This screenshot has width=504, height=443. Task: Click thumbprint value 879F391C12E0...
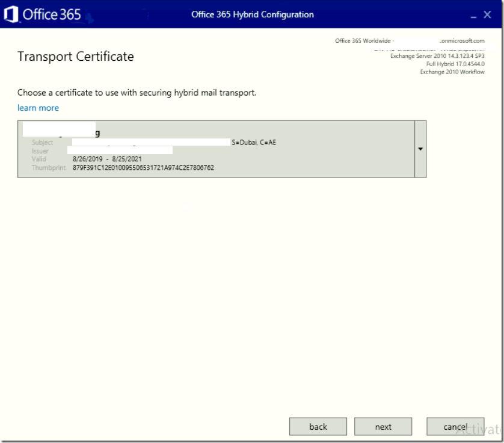143,167
